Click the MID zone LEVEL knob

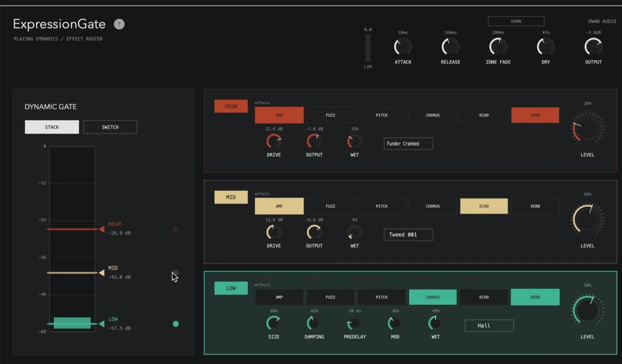point(587,219)
